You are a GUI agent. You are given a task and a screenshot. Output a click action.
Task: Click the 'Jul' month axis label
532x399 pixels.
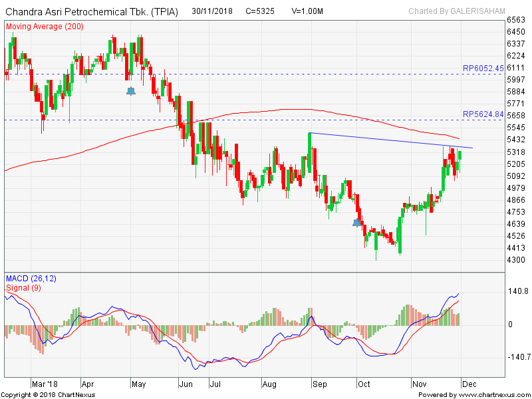tap(215, 384)
